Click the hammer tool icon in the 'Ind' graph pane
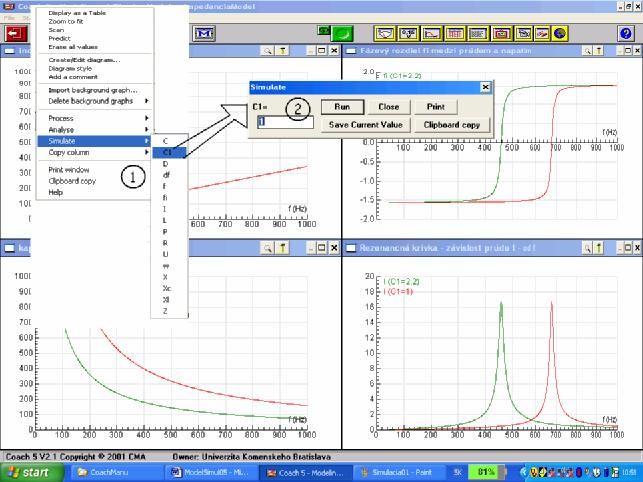 [283, 50]
